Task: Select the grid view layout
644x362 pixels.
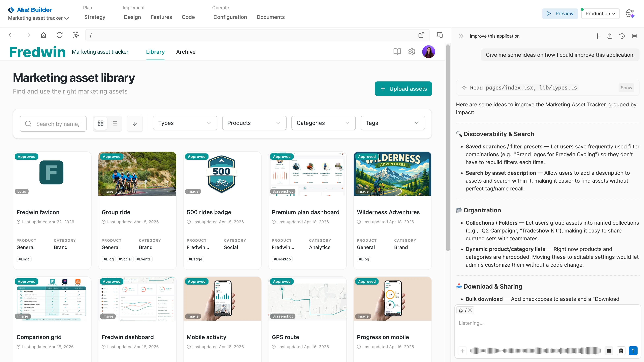Action: (100, 123)
